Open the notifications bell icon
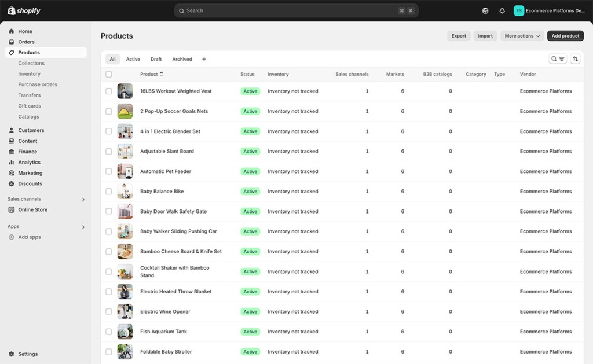Screen dimensions: 593x364 502,10
